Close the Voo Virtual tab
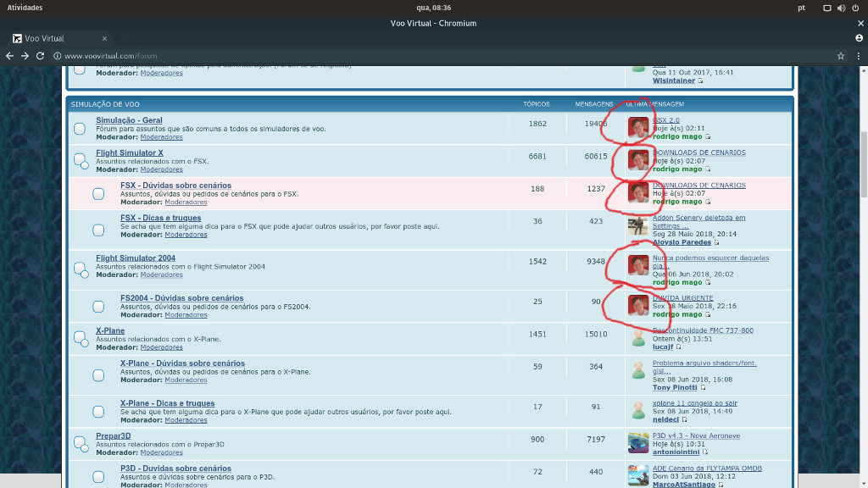The image size is (868, 488). click(104, 38)
